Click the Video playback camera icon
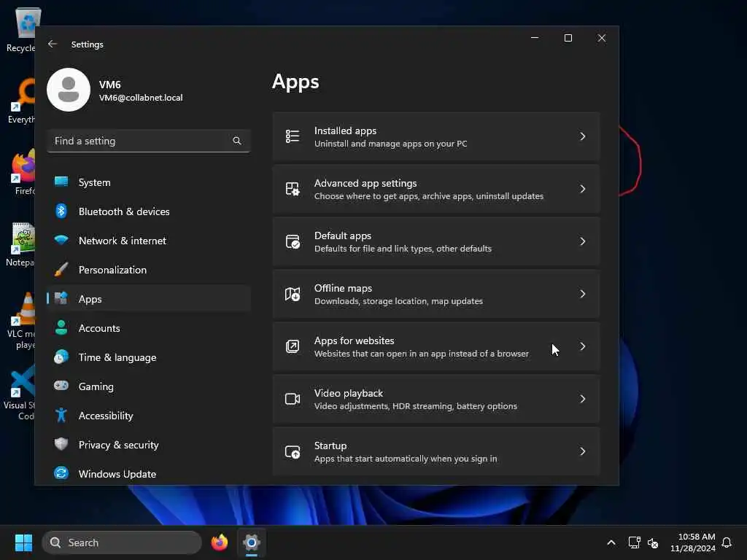This screenshot has width=747, height=560. tap(293, 399)
